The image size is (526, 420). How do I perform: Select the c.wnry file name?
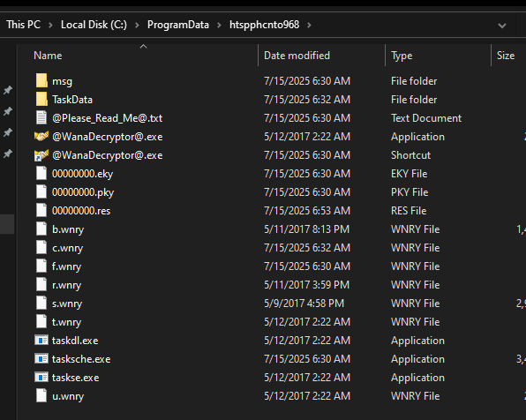67,249
